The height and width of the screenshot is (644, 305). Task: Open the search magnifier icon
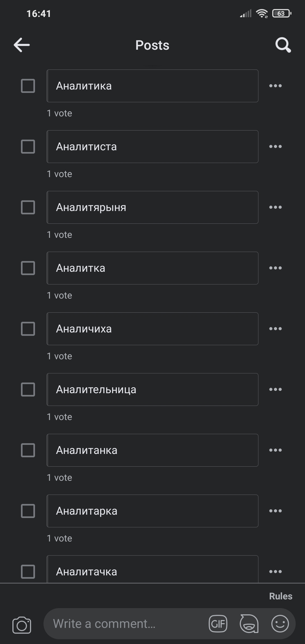[283, 45]
